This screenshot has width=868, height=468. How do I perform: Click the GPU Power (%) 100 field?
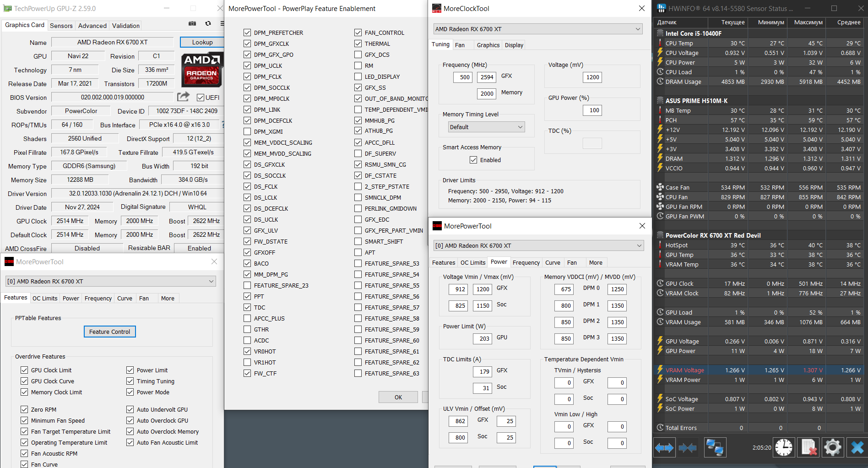[592, 110]
